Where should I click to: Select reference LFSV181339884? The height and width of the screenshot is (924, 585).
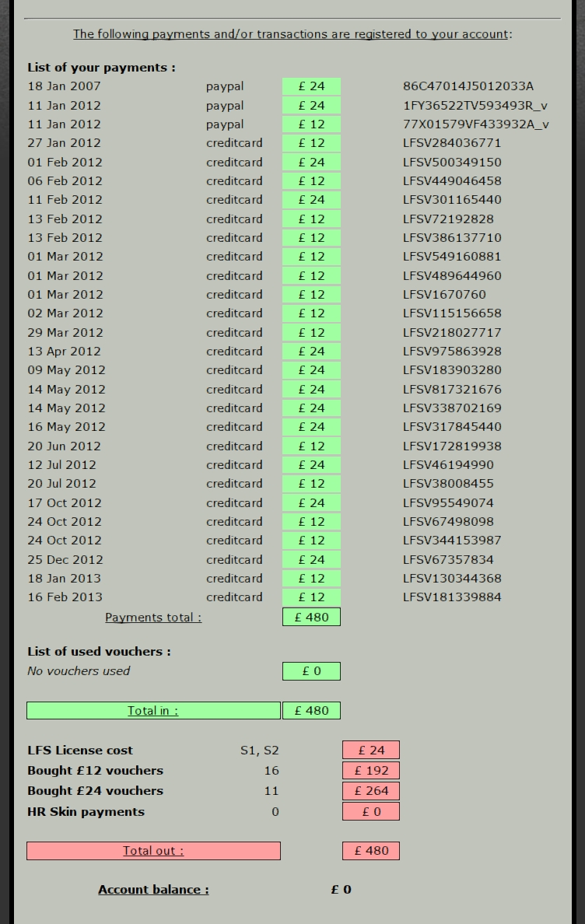(x=452, y=597)
